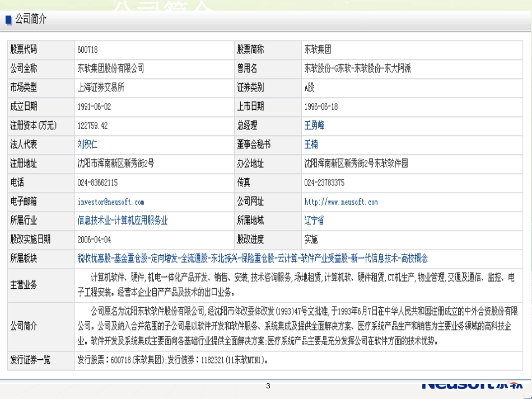This screenshot has width=532, height=399.
Task: Click the 成立日期 label cell
Action: click(41, 107)
